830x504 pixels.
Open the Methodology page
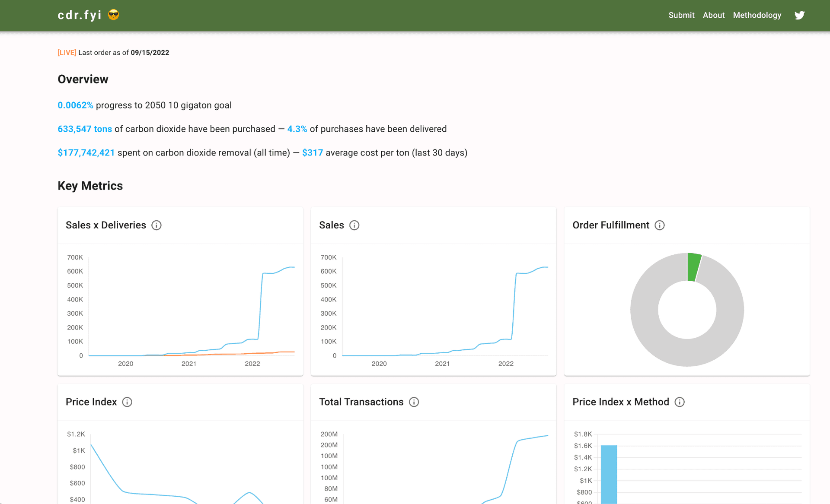[757, 15]
